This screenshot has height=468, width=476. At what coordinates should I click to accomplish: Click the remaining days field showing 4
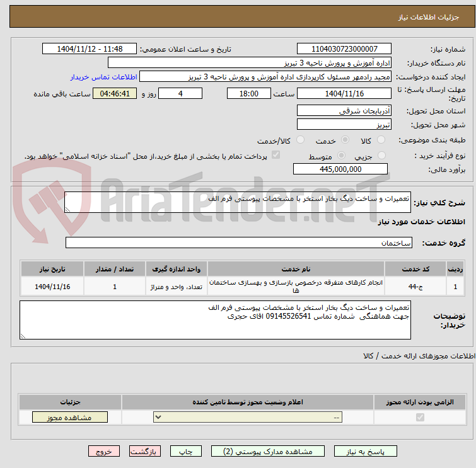tap(180, 93)
